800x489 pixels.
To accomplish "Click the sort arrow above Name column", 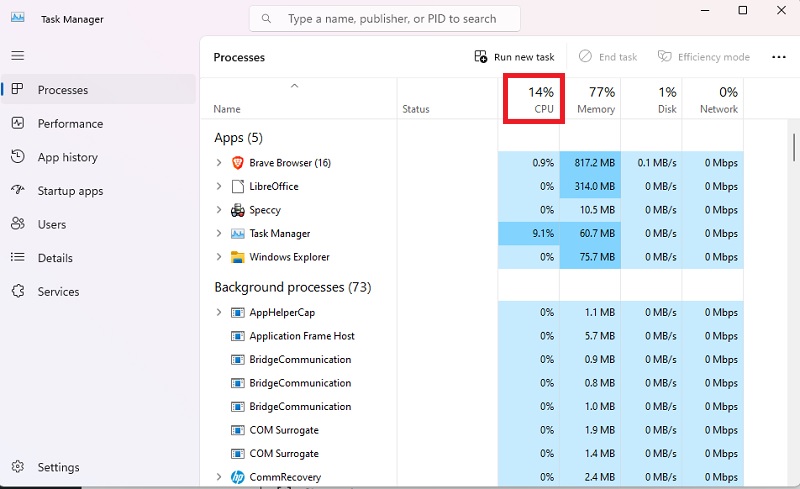I will coord(294,86).
